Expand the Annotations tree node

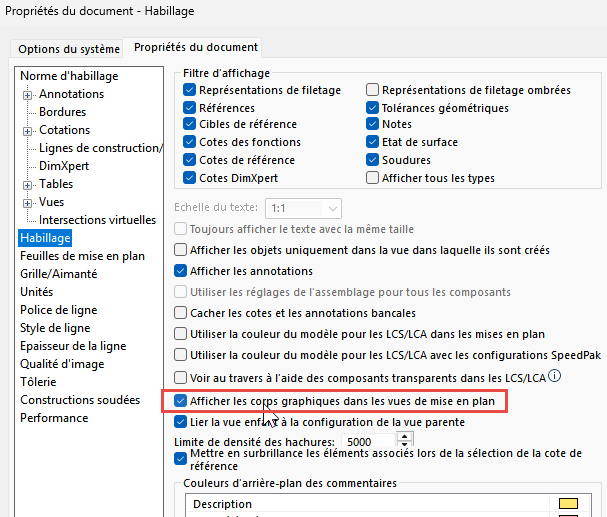pos(28,94)
